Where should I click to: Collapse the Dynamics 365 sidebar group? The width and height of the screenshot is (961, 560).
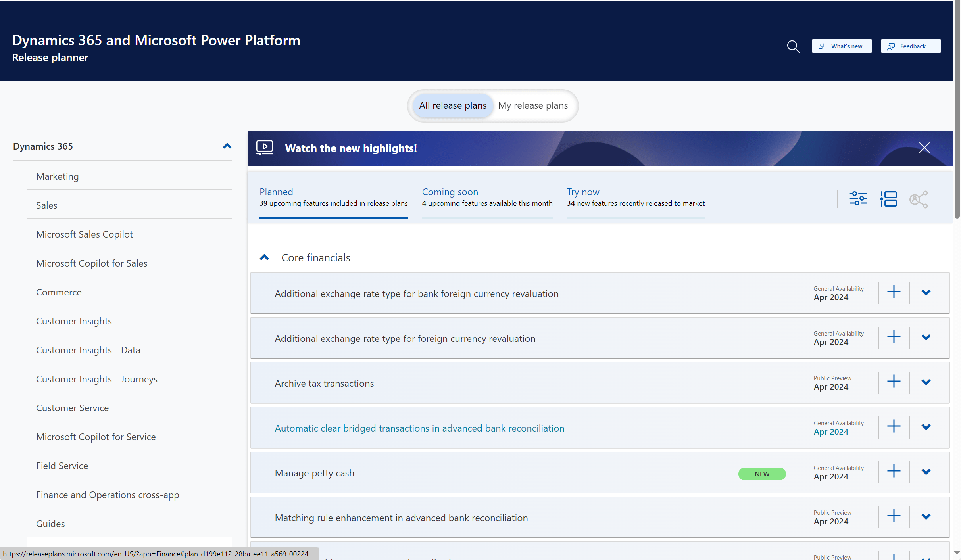click(227, 146)
